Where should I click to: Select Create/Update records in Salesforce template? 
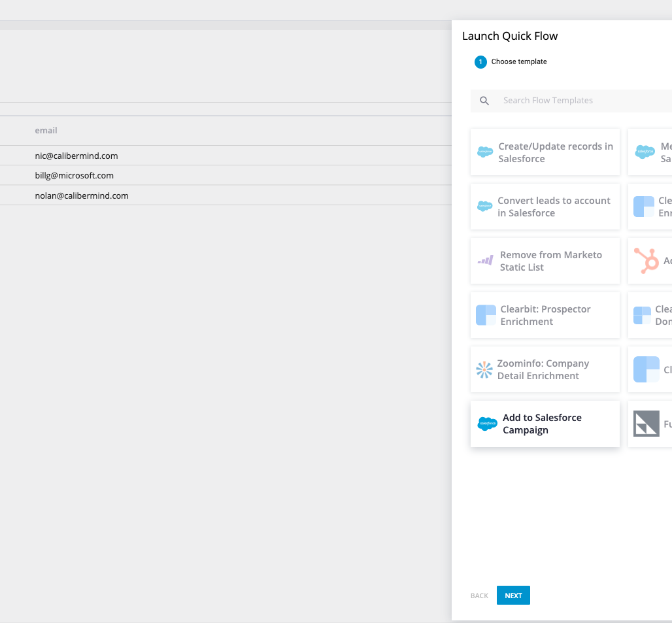(545, 152)
